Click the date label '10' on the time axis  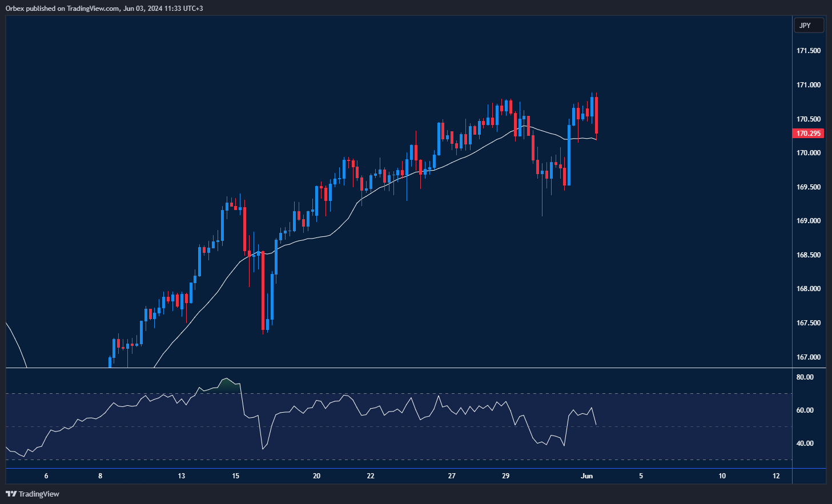point(722,476)
